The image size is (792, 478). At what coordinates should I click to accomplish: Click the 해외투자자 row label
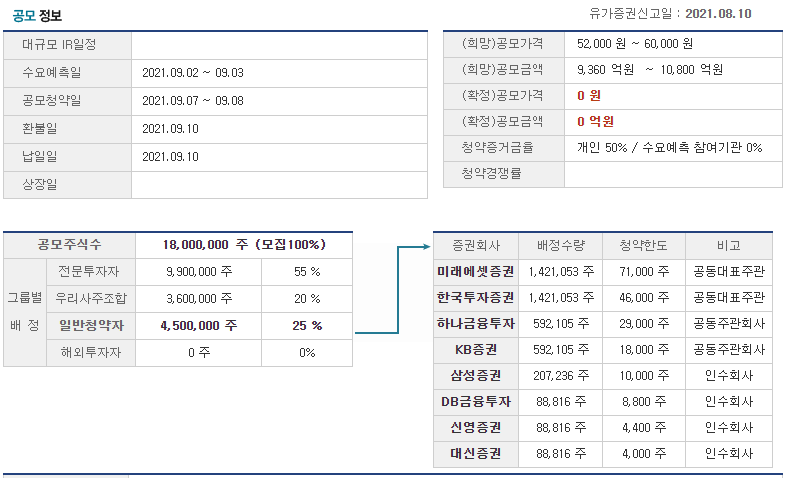click(91, 353)
